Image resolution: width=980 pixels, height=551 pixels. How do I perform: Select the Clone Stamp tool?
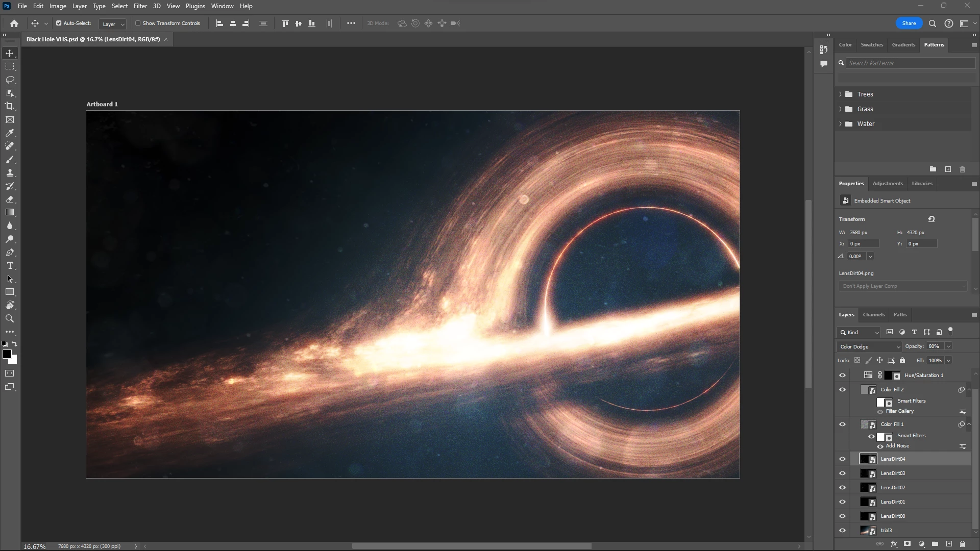click(x=10, y=172)
